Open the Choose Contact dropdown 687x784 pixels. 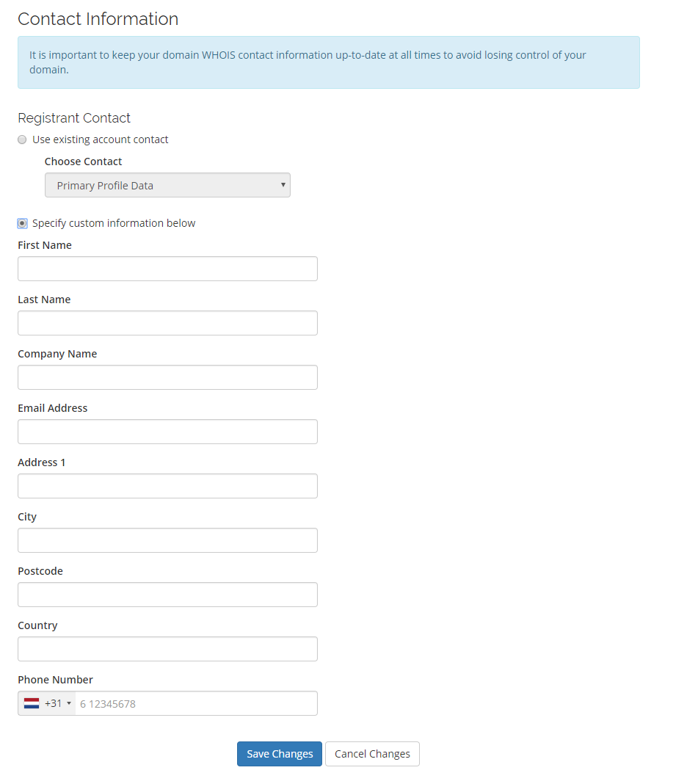167,186
